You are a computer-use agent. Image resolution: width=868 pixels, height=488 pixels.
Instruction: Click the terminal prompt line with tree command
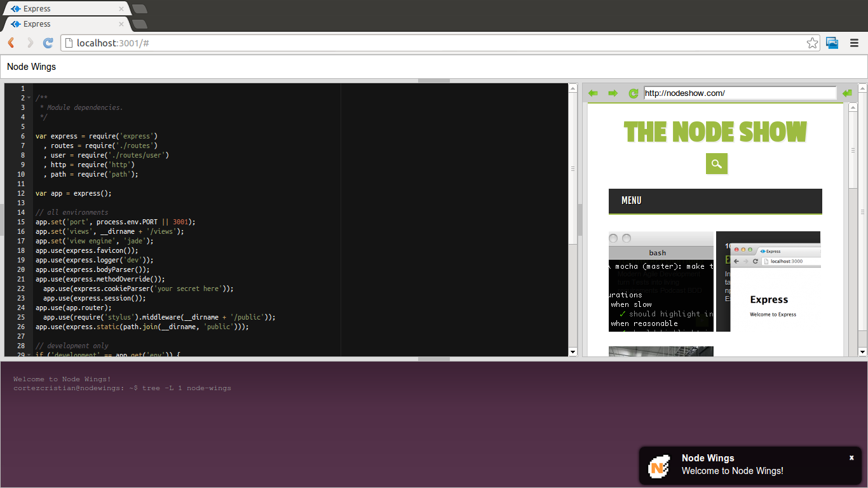click(122, 388)
